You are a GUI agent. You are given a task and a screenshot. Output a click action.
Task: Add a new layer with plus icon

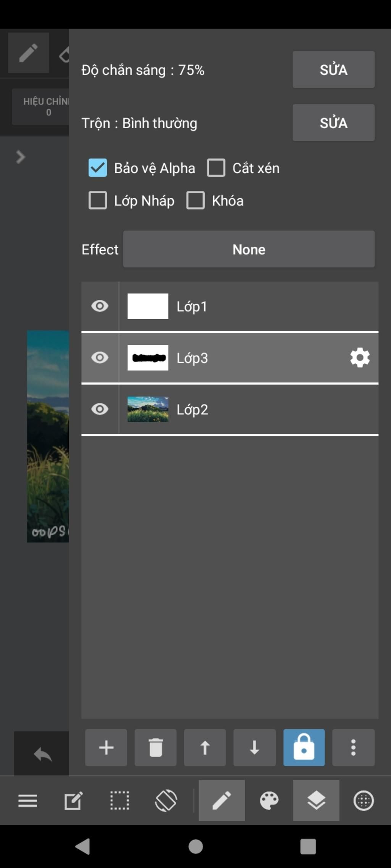coord(106,747)
